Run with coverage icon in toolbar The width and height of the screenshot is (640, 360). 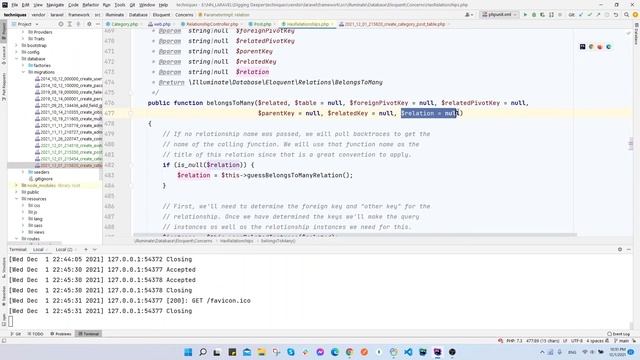[x=542, y=15]
